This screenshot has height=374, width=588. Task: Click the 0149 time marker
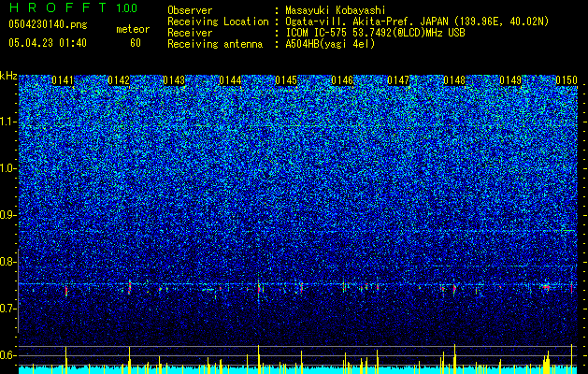coord(510,80)
